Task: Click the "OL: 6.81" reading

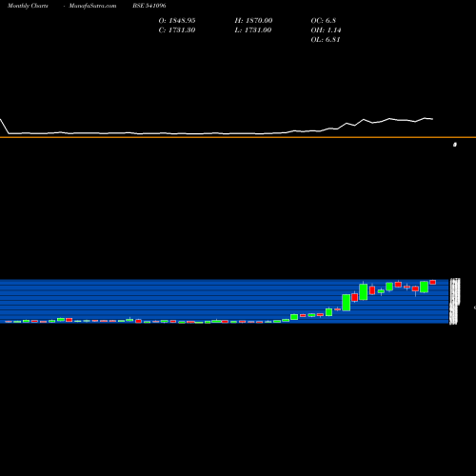Action: tap(326, 40)
